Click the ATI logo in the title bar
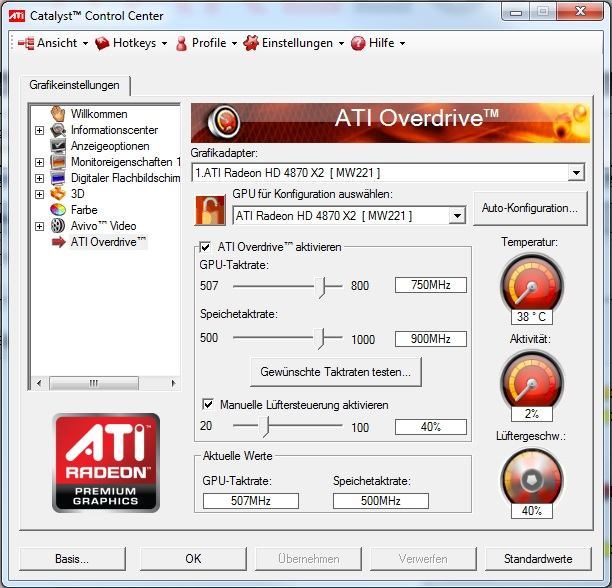The height and width of the screenshot is (588, 612). (x=17, y=16)
